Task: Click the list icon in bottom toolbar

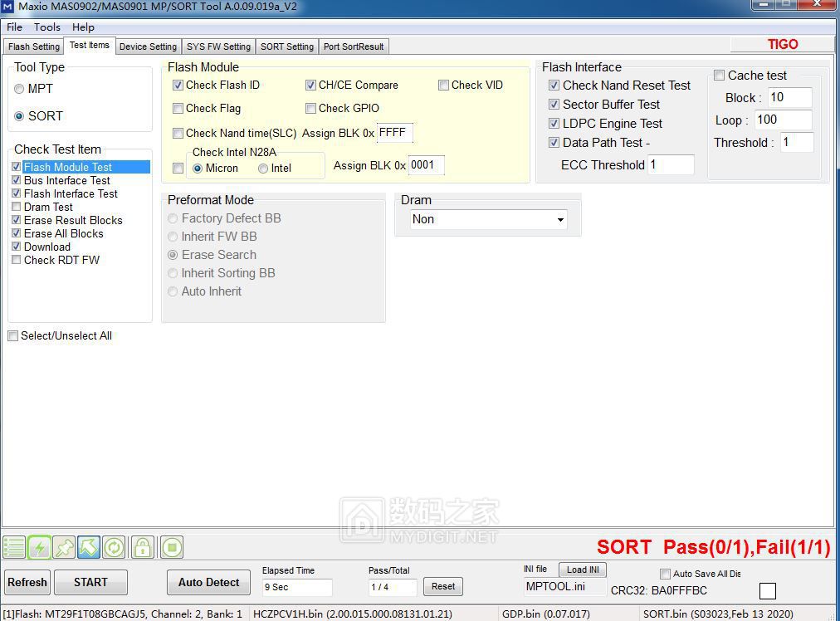Action: coord(14,547)
